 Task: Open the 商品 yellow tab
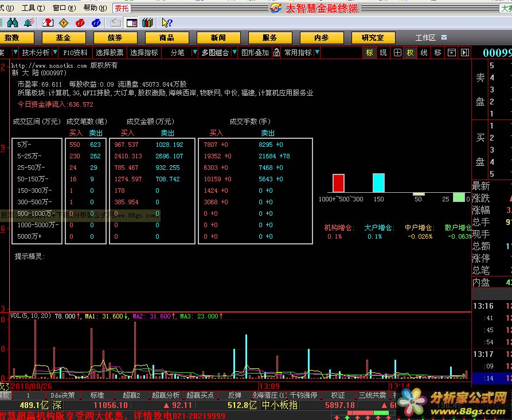coord(167,38)
